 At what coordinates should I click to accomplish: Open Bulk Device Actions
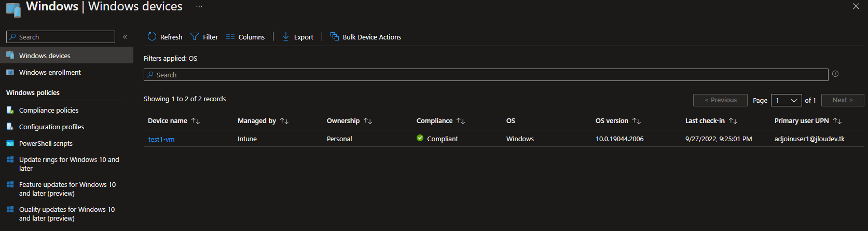(366, 37)
